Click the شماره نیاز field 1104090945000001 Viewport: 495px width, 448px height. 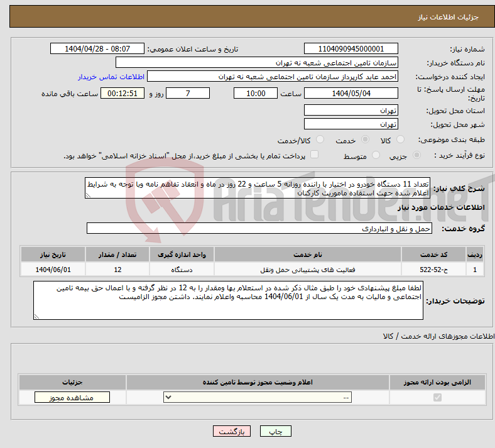click(x=351, y=48)
